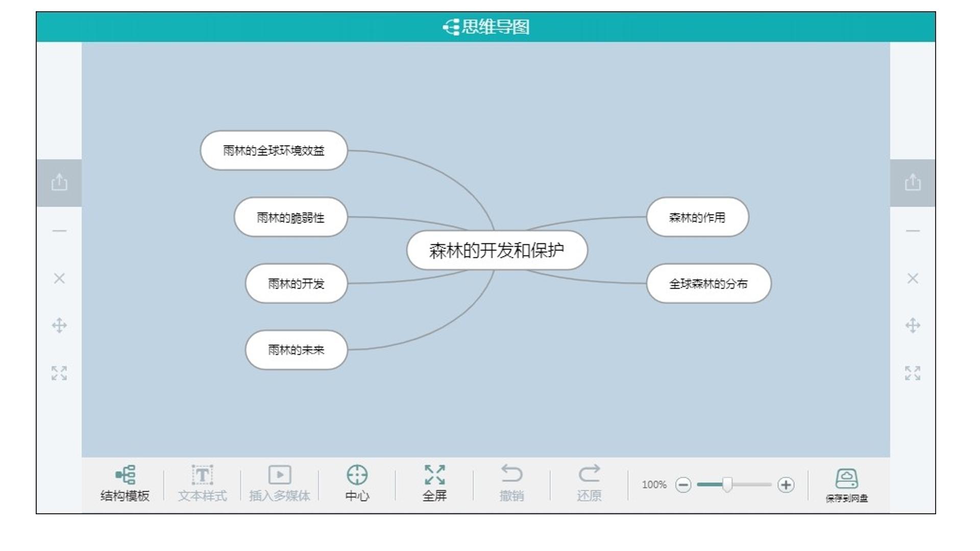Click the 撤销 undo icon
The image size is (980, 551).
511,473
